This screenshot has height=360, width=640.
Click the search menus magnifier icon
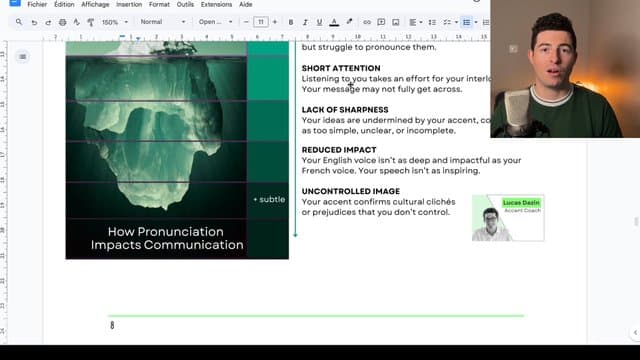point(19,22)
